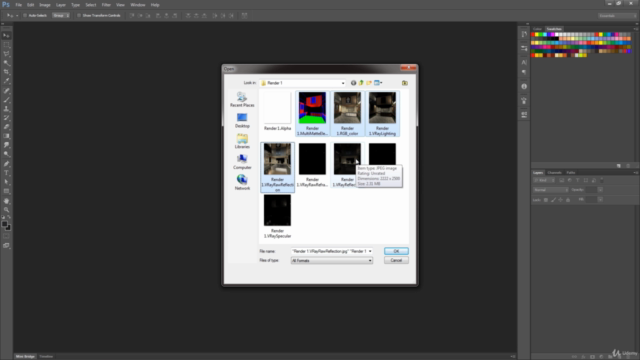Open the History panel icon
640x360 pixels.
(x=524, y=34)
